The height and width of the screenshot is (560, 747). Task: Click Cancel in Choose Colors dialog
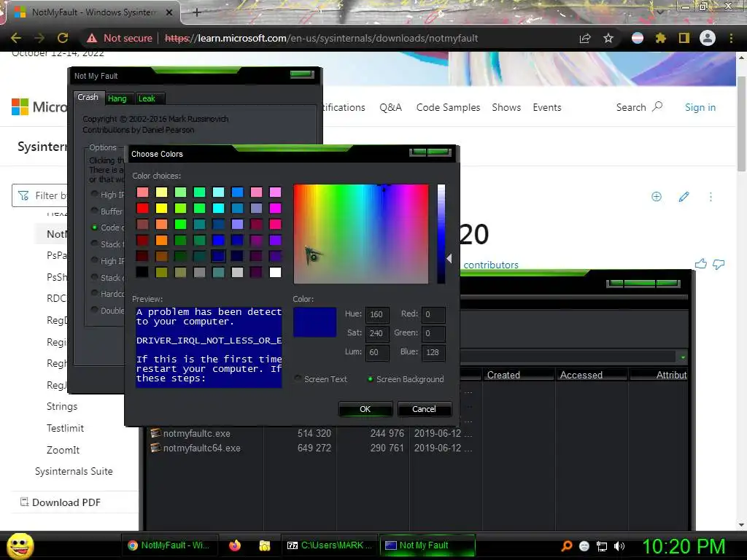tap(424, 409)
